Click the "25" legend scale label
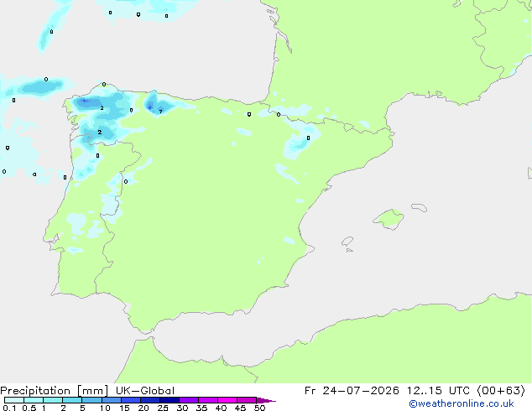Screen dimensions: 532x411 coord(163,408)
